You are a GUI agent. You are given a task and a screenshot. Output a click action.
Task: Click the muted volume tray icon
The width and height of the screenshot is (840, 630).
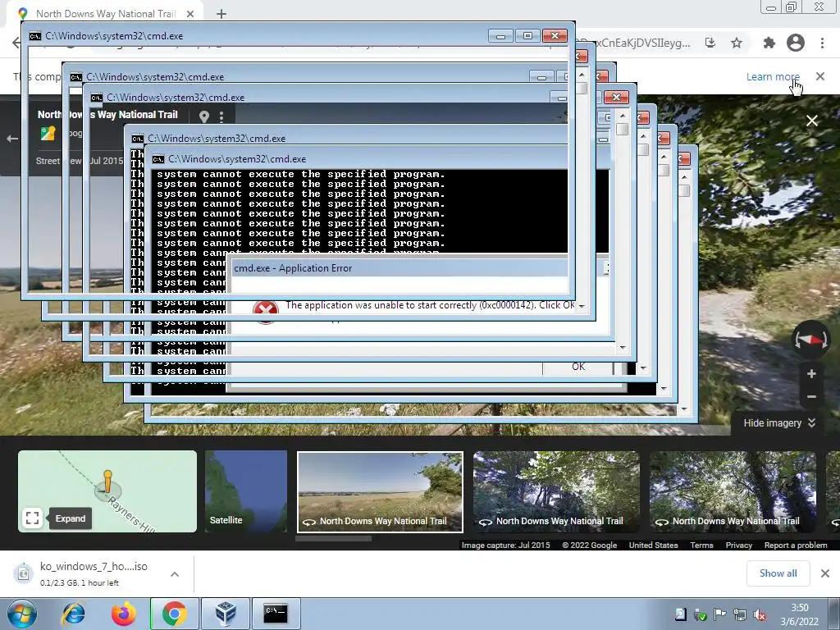click(x=759, y=615)
